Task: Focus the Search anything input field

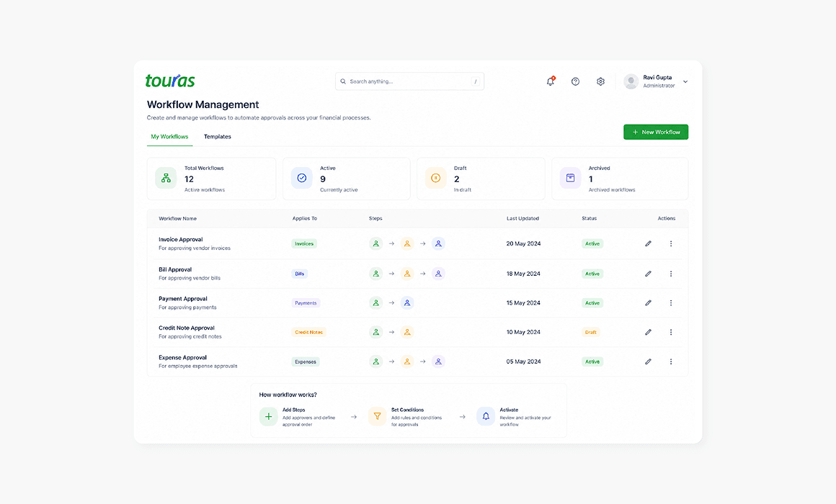Action: point(409,81)
